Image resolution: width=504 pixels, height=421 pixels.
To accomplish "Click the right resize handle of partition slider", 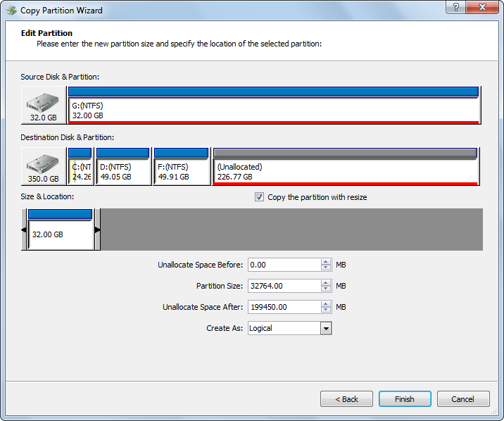I will pyautogui.click(x=97, y=230).
